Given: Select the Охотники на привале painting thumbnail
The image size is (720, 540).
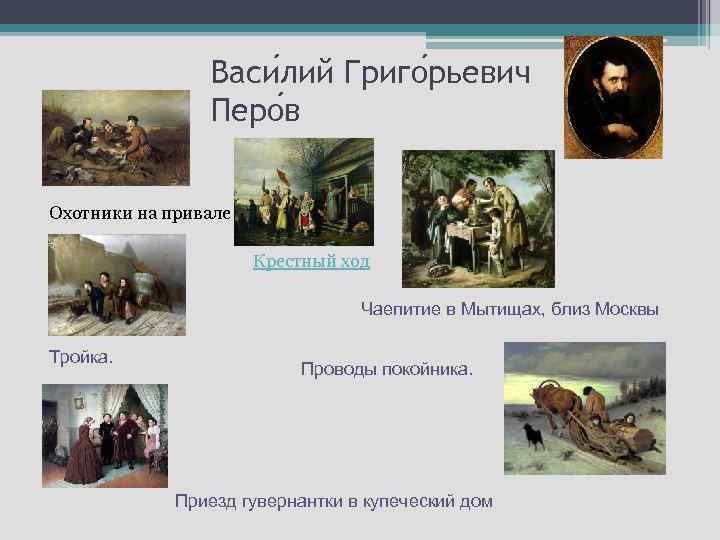Looking at the screenshot, I should coord(116,138).
